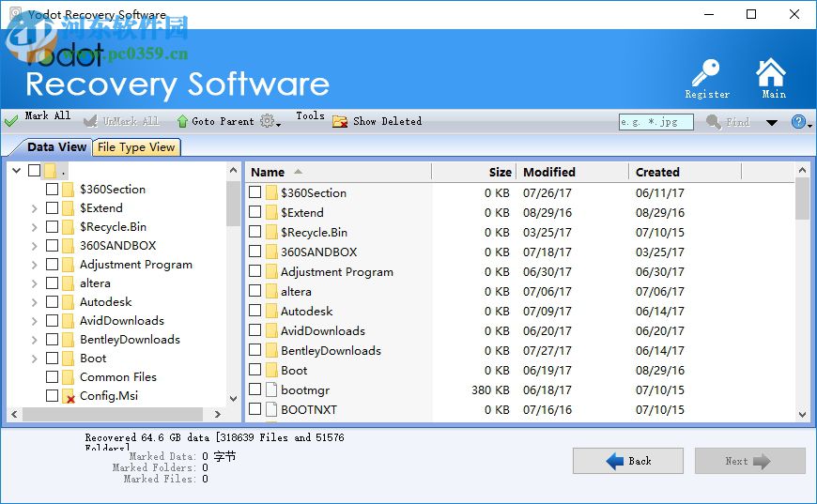The image size is (817, 504).
Task: Expand the Adjustment Program tree node
Action: [x=35, y=265]
